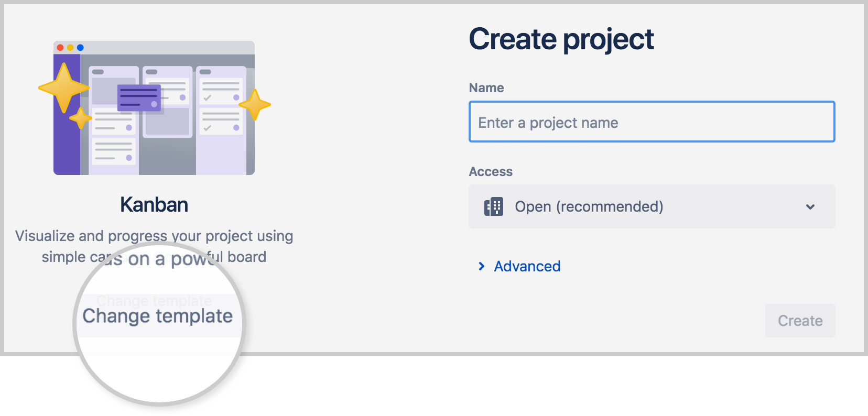Open the Access level dropdown
868x416 pixels.
point(652,206)
